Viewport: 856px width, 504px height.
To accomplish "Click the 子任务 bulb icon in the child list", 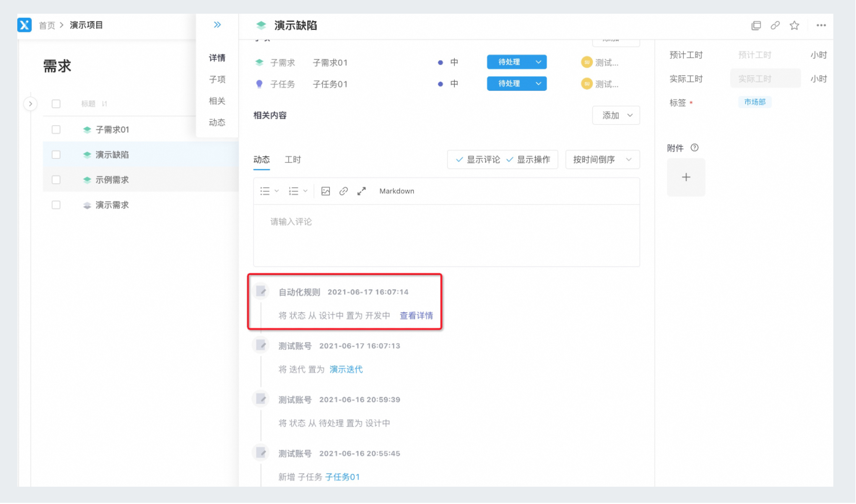I will (259, 84).
